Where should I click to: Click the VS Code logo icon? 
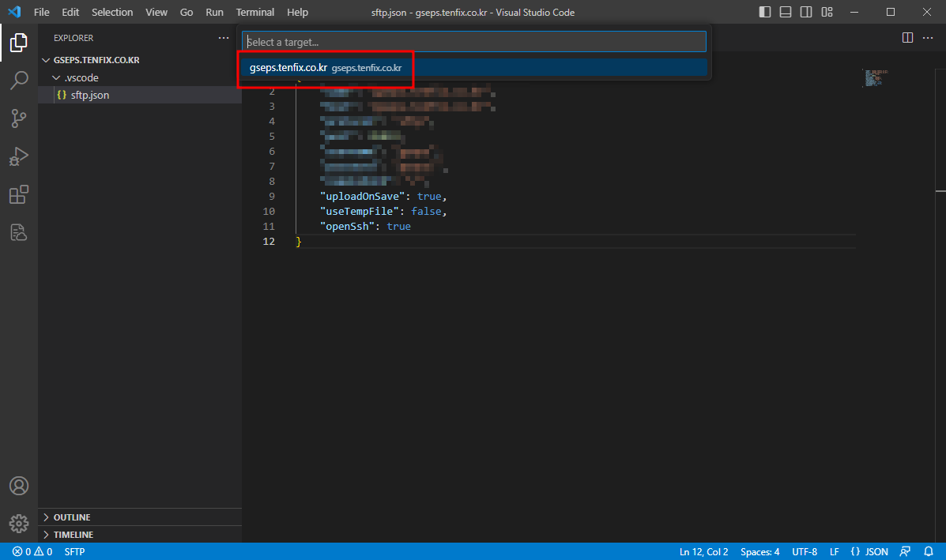tap(14, 12)
